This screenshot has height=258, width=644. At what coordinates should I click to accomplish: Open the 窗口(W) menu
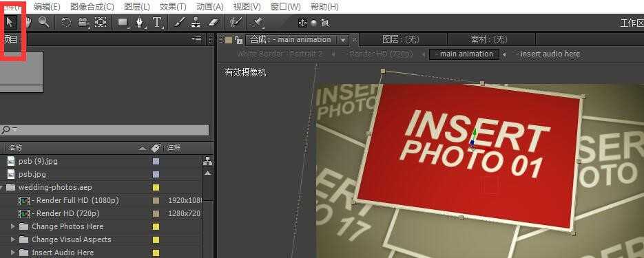(x=286, y=7)
